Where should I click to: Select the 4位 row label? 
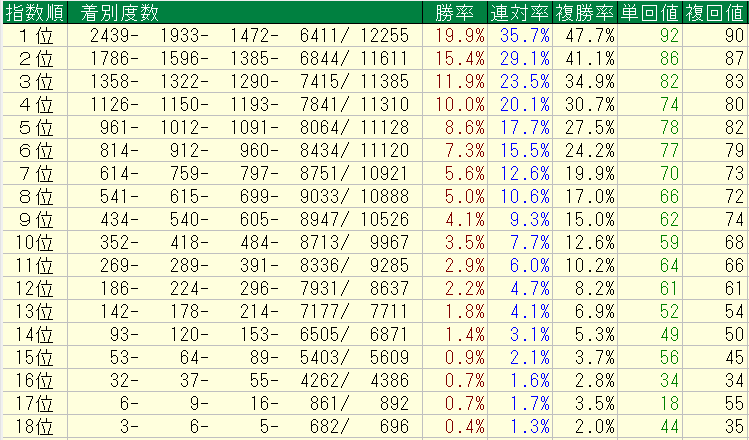coord(36,105)
